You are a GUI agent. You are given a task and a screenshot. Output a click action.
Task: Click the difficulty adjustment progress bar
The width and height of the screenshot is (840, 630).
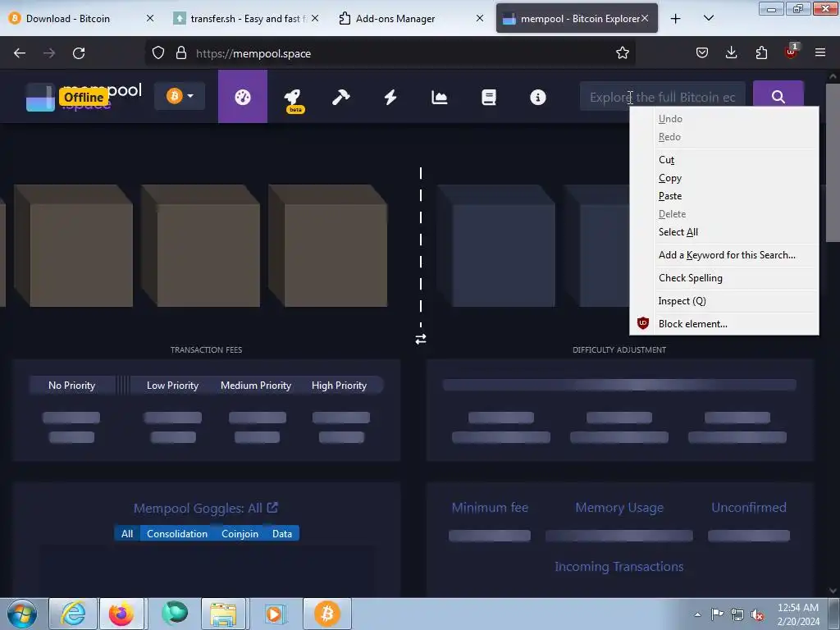[619, 385]
